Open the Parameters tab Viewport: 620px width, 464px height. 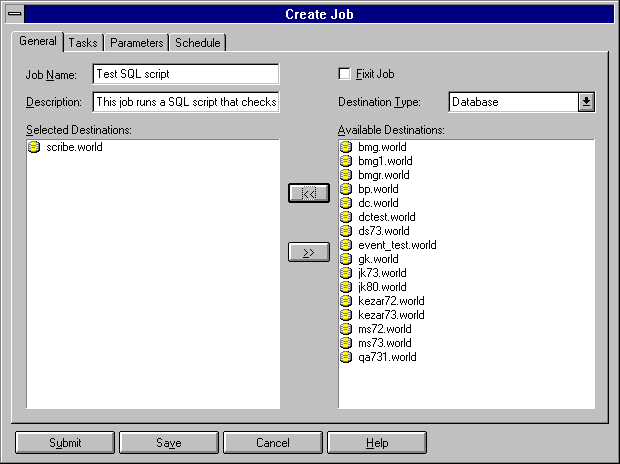tap(136, 43)
